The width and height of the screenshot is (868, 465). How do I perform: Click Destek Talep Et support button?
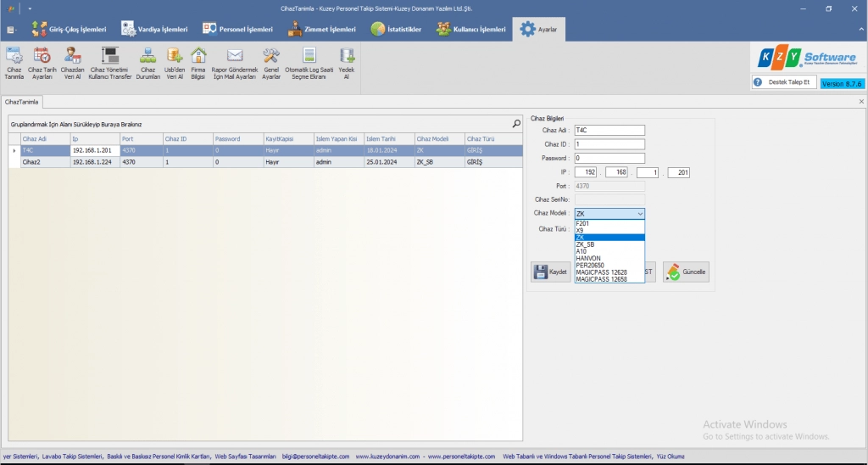pyautogui.click(x=782, y=82)
